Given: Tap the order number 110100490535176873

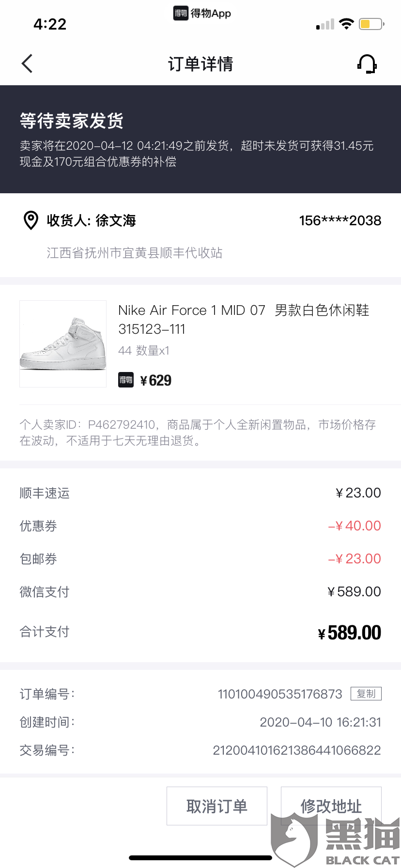Looking at the screenshot, I should (x=280, y=694).
